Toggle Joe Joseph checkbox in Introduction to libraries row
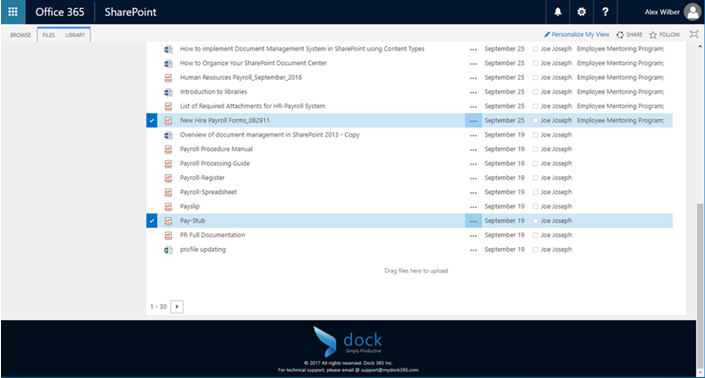The width and height of the screenshot is (705, 378). click(x=535, y=92)
